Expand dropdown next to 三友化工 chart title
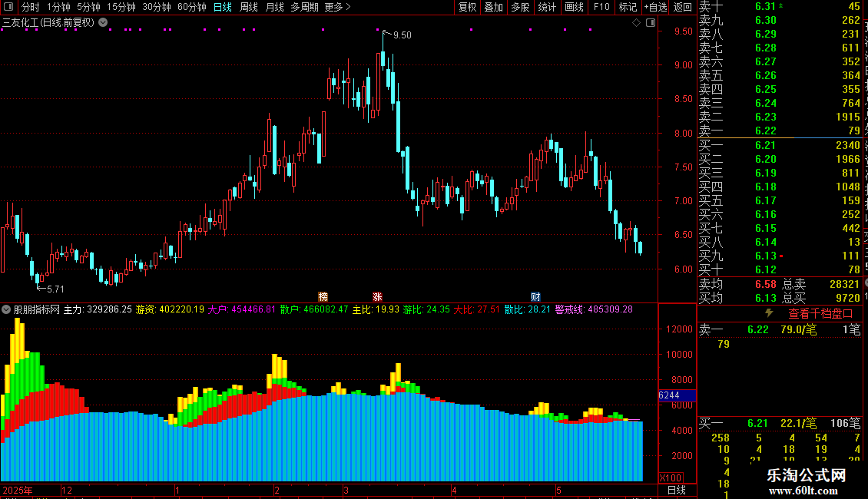 (x=103, y=22)
